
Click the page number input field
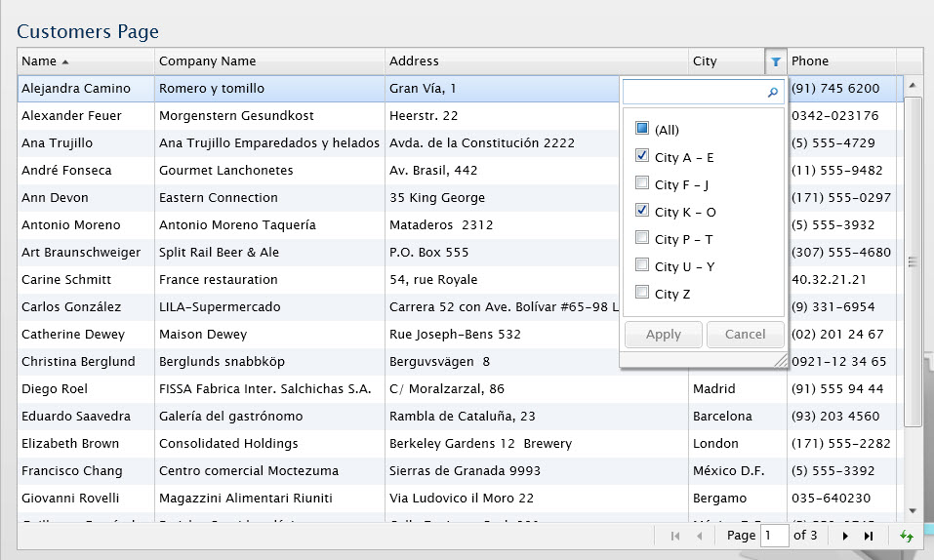click(x=774, y=536)
